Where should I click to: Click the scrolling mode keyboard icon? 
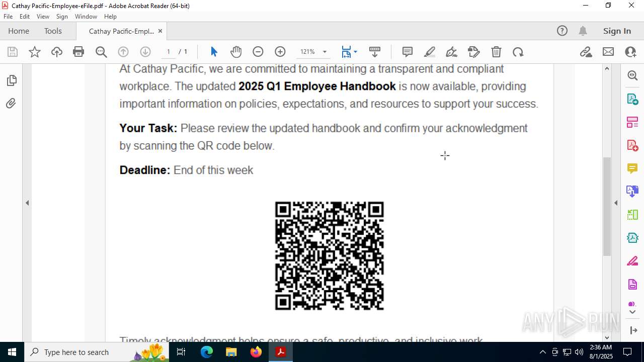tap(375, 52)
